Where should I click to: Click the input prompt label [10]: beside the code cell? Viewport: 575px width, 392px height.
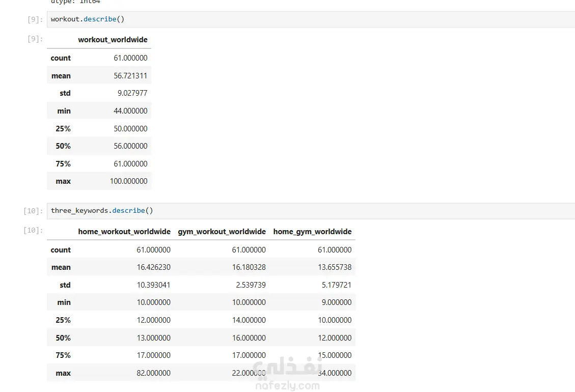coord(34,211)
